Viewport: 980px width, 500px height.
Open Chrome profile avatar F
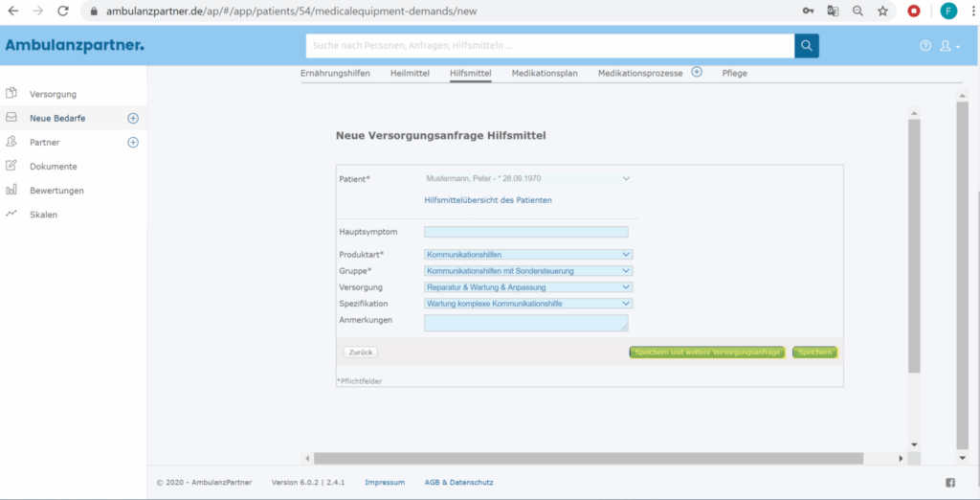tap(948, 11)
